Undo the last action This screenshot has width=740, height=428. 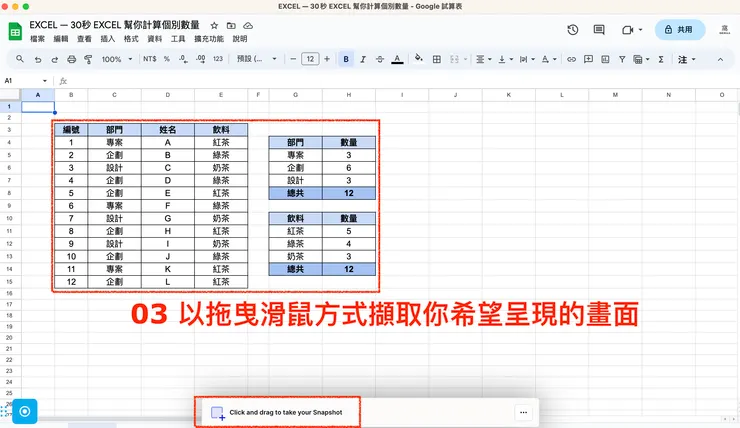click(38, 59)
